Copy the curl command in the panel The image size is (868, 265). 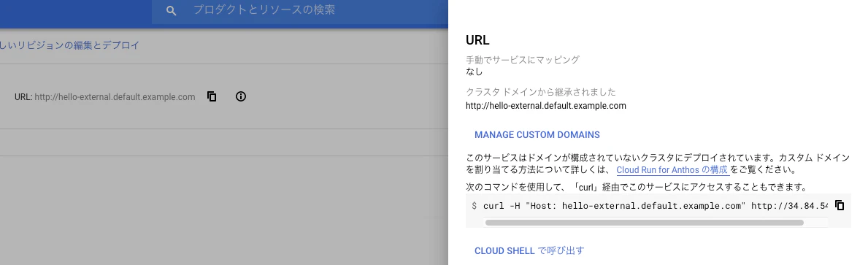click(x=840, y=205)
